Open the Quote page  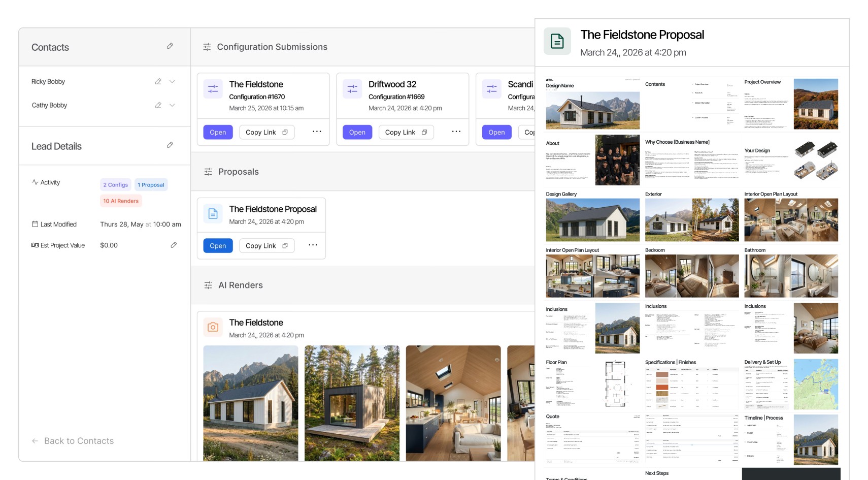pos(593,440)
